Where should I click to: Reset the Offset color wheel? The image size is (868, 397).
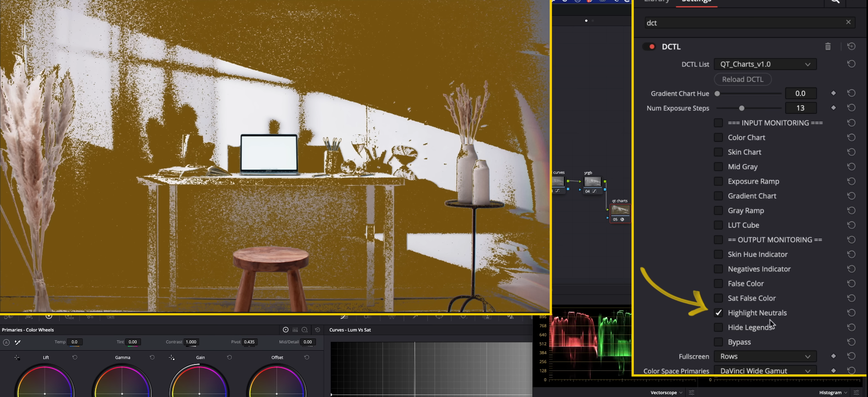tap(307, 357)
